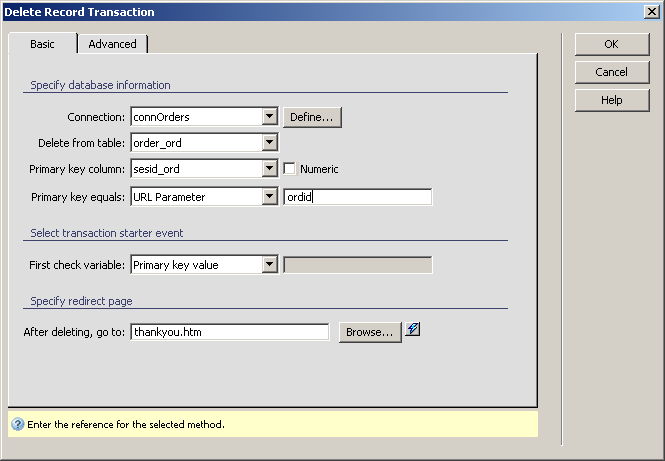Click the Define... connection button
Viewport: 665px width, 461px height.
coord(313,117)
